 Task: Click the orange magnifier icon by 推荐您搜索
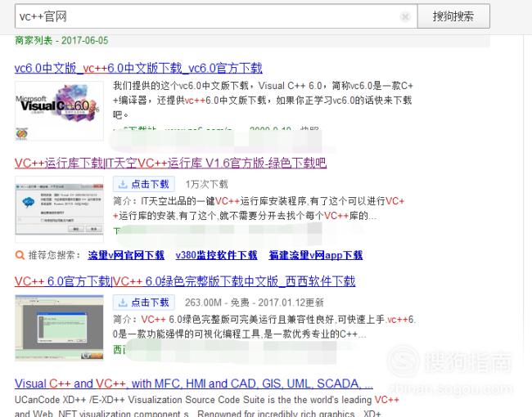pyautogui.click(x=20, y=255)
